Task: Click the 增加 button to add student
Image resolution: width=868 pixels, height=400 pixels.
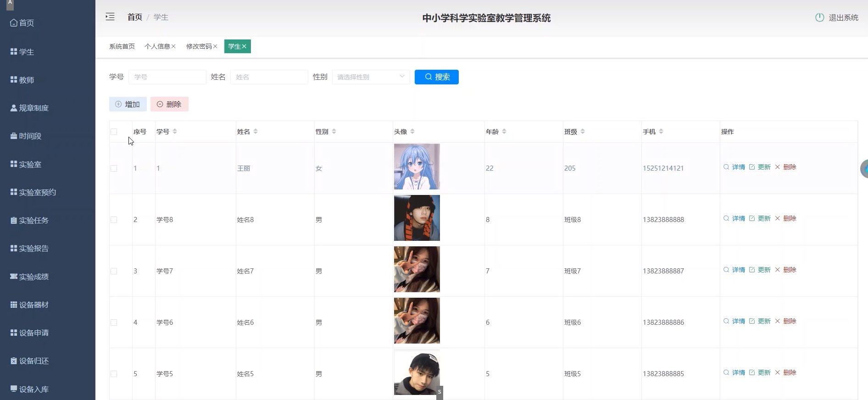Action: [128, 104]
